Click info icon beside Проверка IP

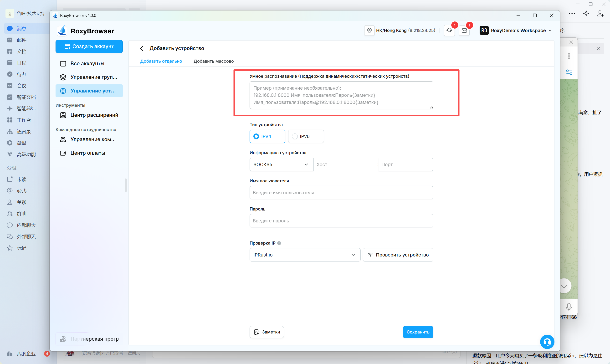[279, 243]
